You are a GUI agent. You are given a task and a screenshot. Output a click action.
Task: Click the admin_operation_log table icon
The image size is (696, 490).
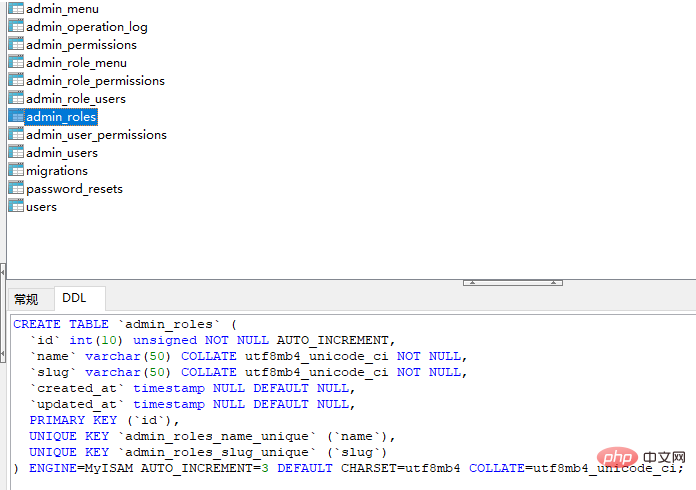point(16,27)
